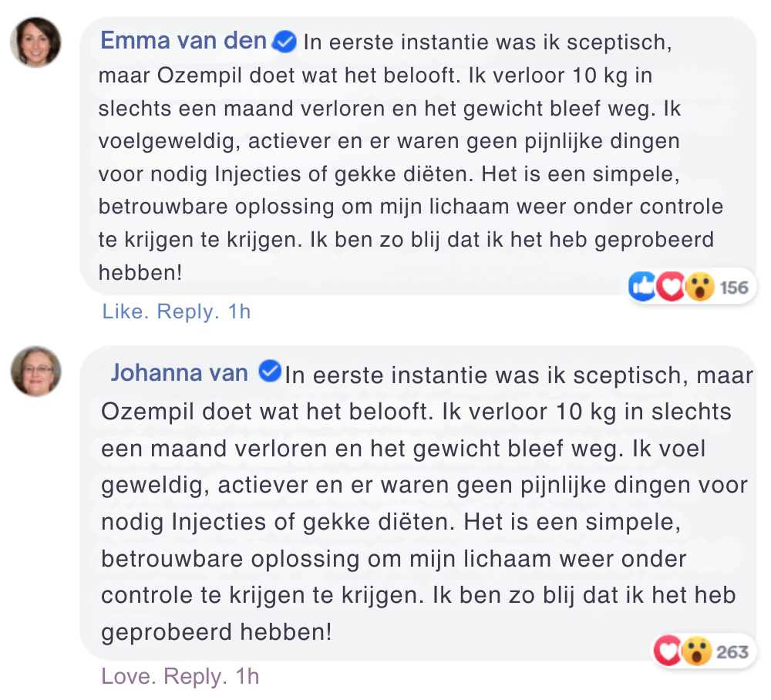Click Emma van den's profile picture

point(35,41)
